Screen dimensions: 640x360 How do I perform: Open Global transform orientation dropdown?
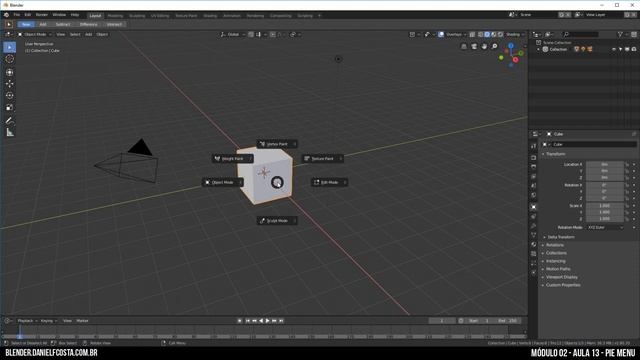(x=233, y=35)
